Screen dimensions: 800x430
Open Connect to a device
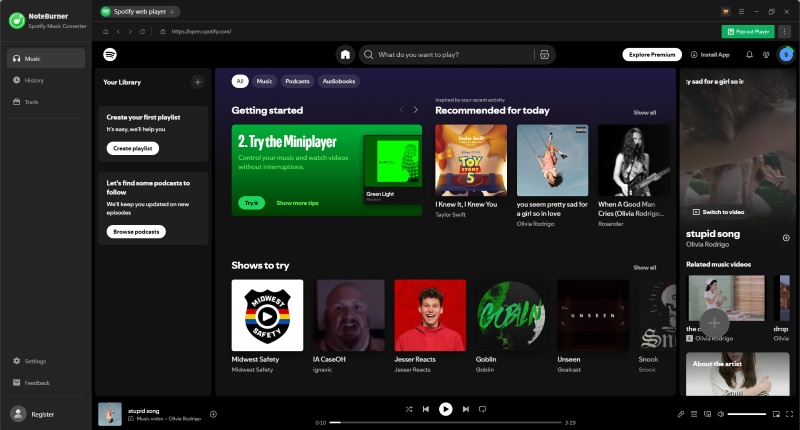(x=707, y=414)
